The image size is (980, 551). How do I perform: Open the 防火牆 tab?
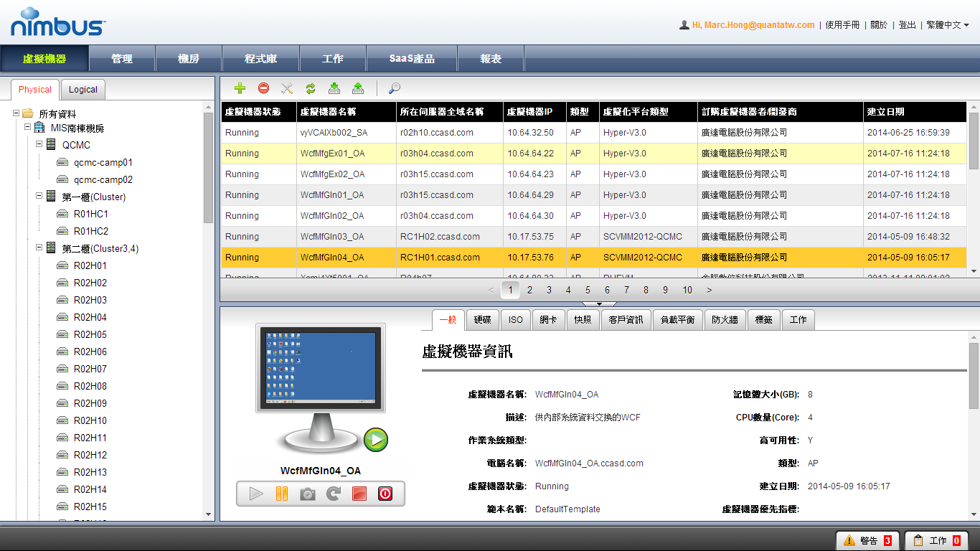point(726,320)
